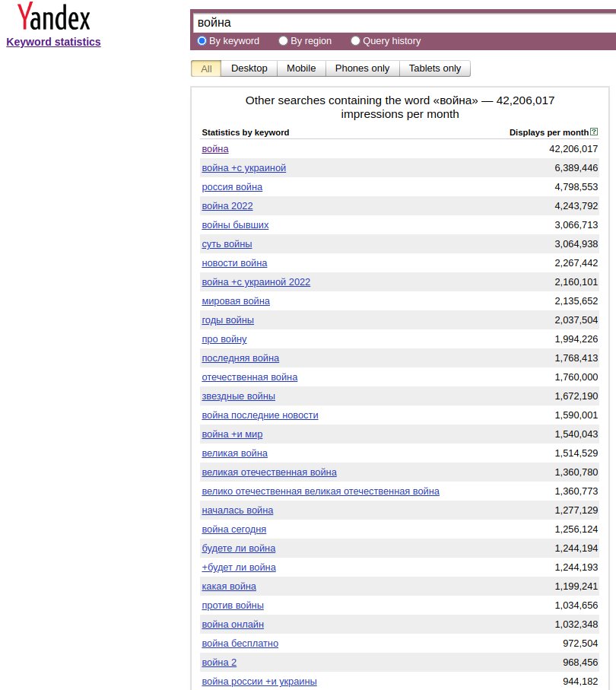
Task: Open the про войну link
Action: (224, 339)
